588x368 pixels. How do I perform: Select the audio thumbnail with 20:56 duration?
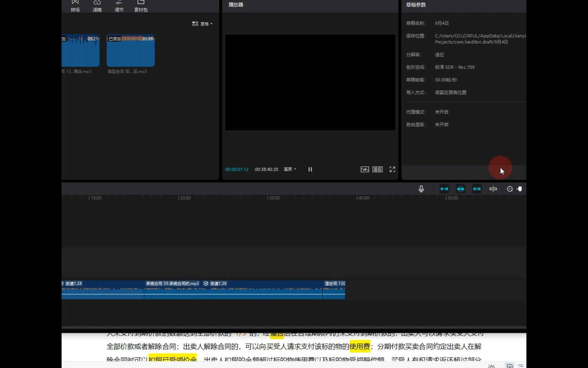(131, 51)
